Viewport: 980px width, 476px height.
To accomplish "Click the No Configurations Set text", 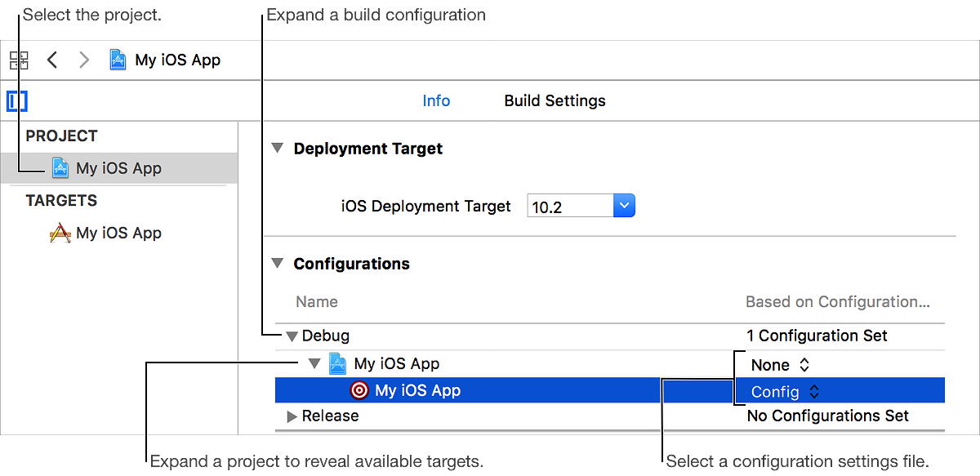I will [828, 416].
